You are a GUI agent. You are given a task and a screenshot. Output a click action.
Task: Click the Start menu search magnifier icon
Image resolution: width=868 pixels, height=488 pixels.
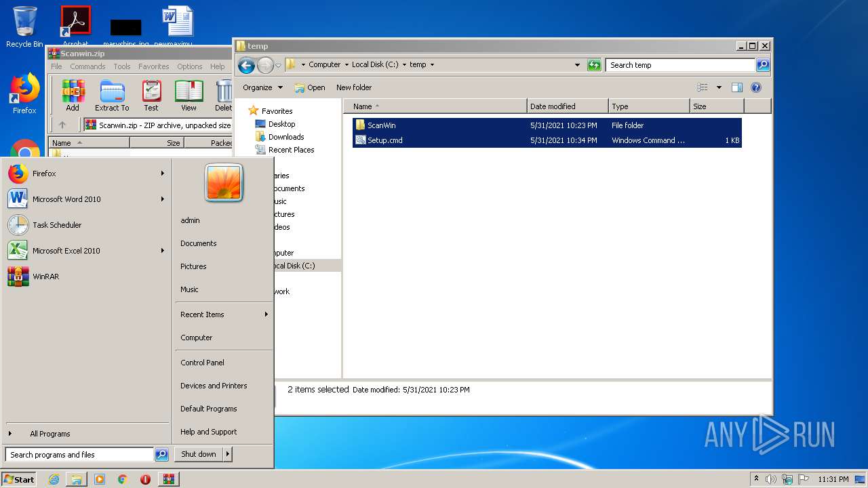click(x=161, y=455)
